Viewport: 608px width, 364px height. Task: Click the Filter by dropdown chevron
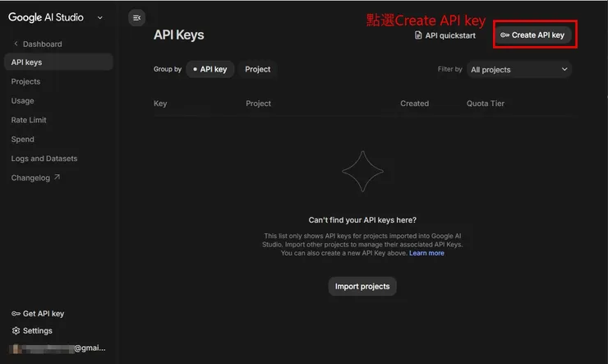pos(564,69)
